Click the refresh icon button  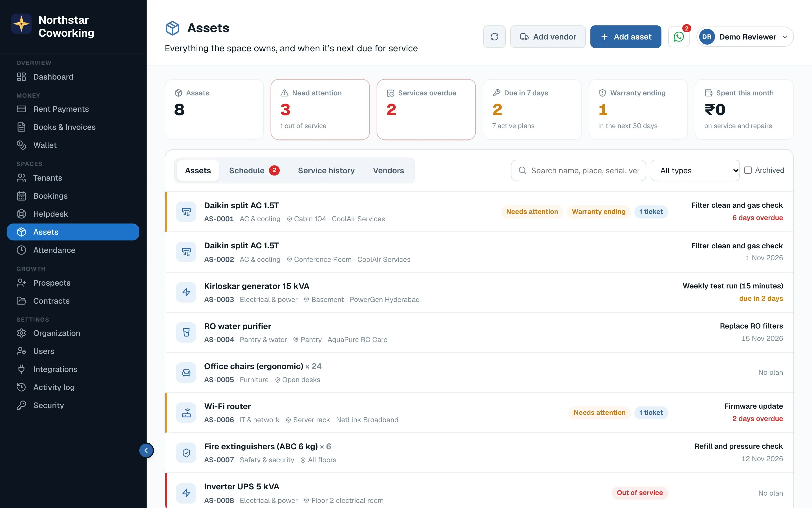pyautogui.click(x=494, y=37)
